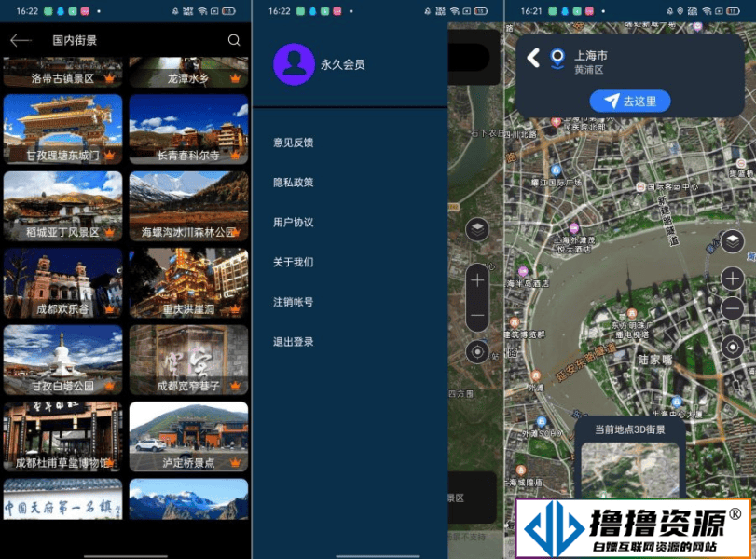Tap the 当前地点3D街景 label
The height and width of the screenshot is (559, 756).
click(x=629, y=429)
